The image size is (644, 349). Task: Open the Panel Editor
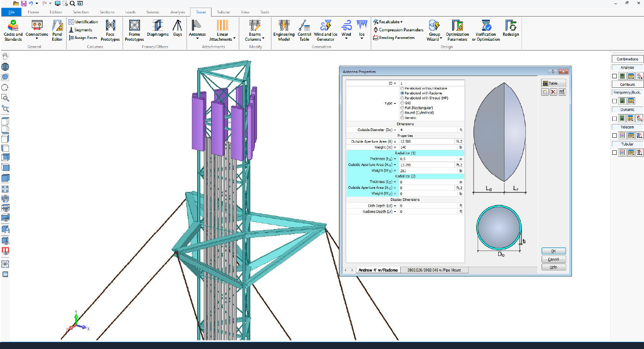[57, 30]
